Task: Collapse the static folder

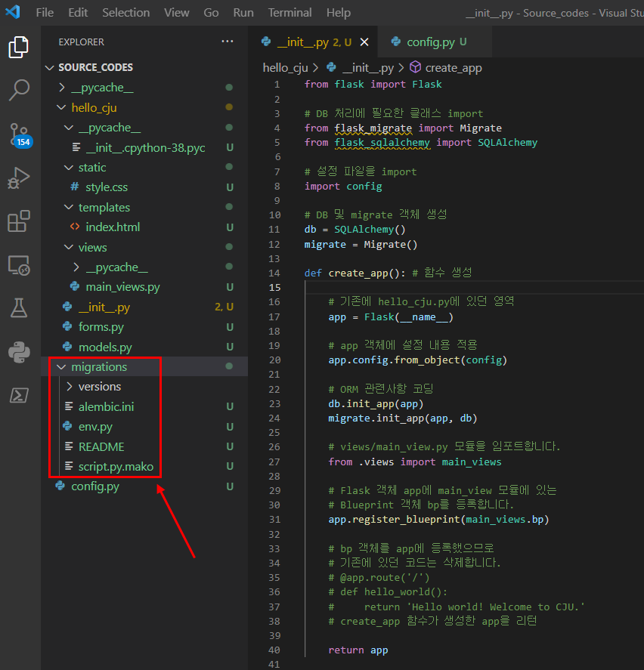Action: click(69, 168)
